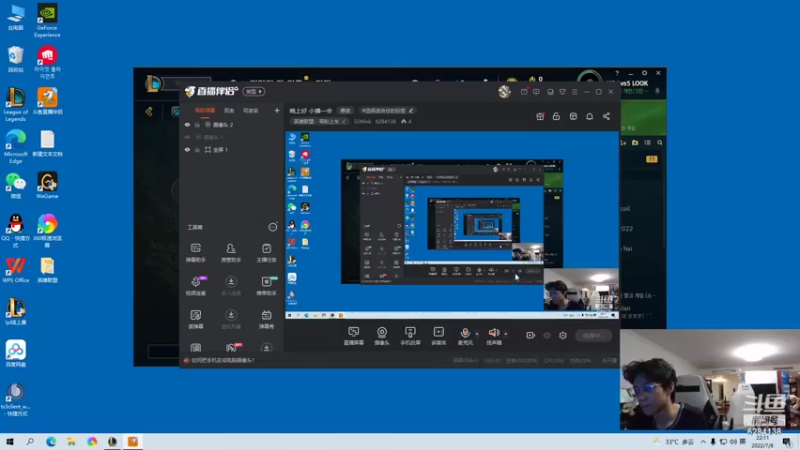Toggle visibility of 摄像头 1 source
800x450 pixels.
click(x=187, y=137)
